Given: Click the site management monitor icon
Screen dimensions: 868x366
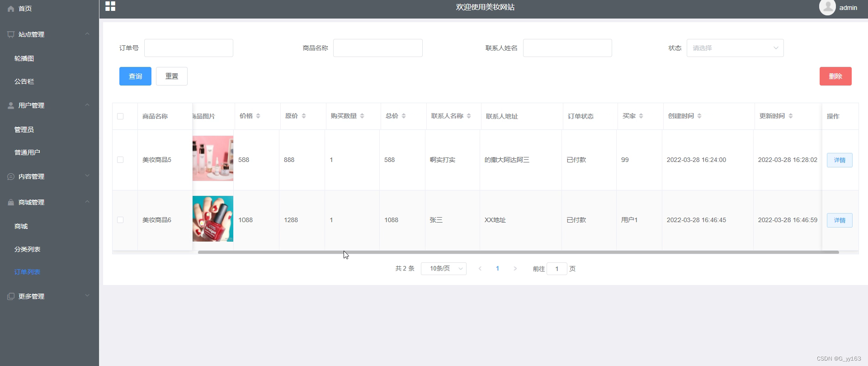Looking at the screenshot, I should coord(11,34).
